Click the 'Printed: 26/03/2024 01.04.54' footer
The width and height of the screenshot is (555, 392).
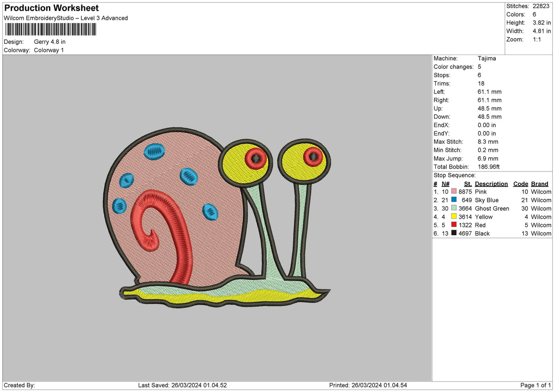(x=368, y=386)
